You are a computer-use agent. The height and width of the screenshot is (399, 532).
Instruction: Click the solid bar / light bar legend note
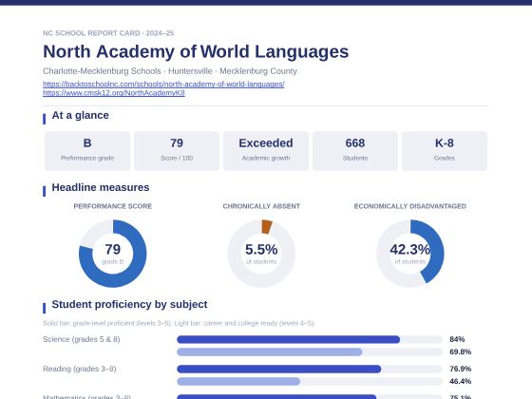pos(179,323)
